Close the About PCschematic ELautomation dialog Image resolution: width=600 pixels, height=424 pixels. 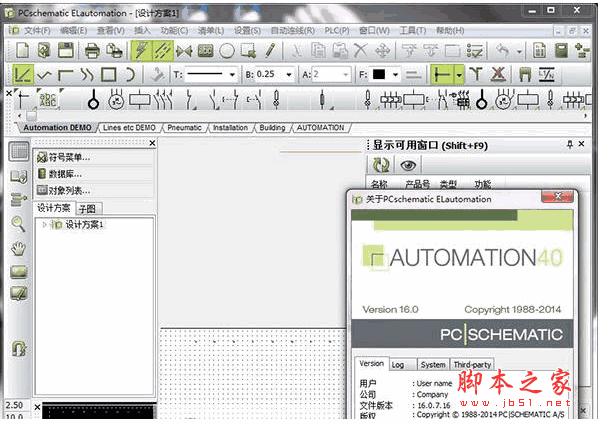coord(558,196)
